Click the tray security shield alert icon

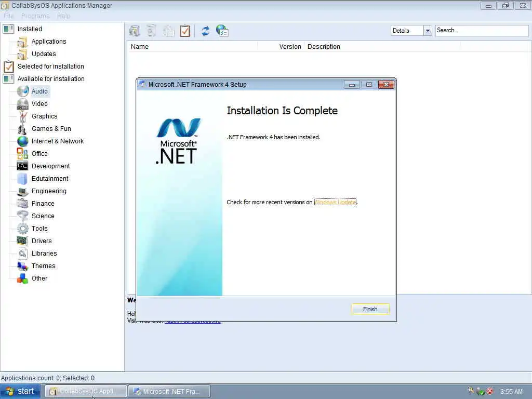tap(489, 391)
